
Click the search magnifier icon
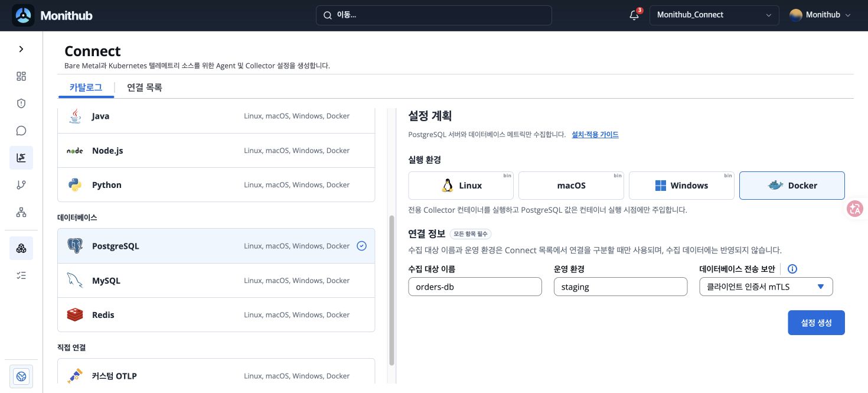(x=327, y=15)
